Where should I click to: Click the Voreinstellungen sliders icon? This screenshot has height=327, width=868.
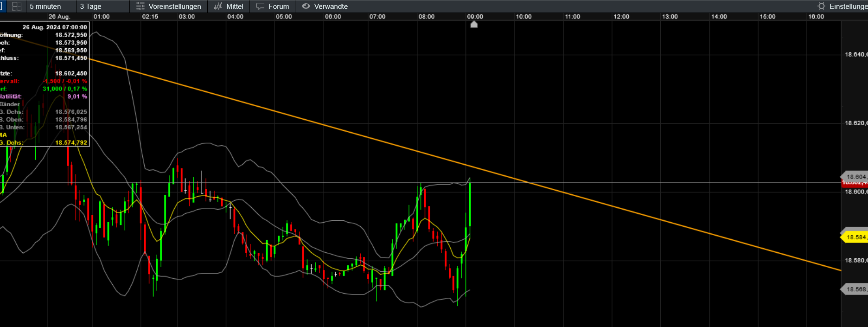click(x=140, y=6)
